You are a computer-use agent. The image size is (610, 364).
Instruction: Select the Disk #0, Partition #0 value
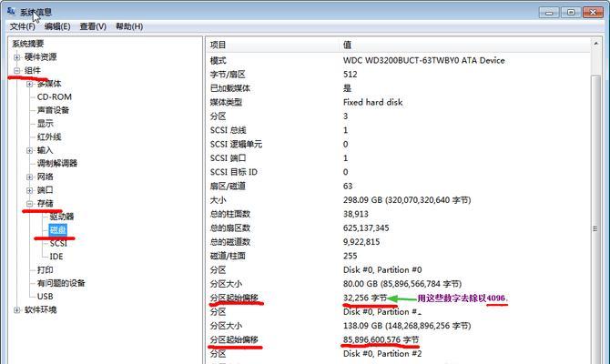382,270
